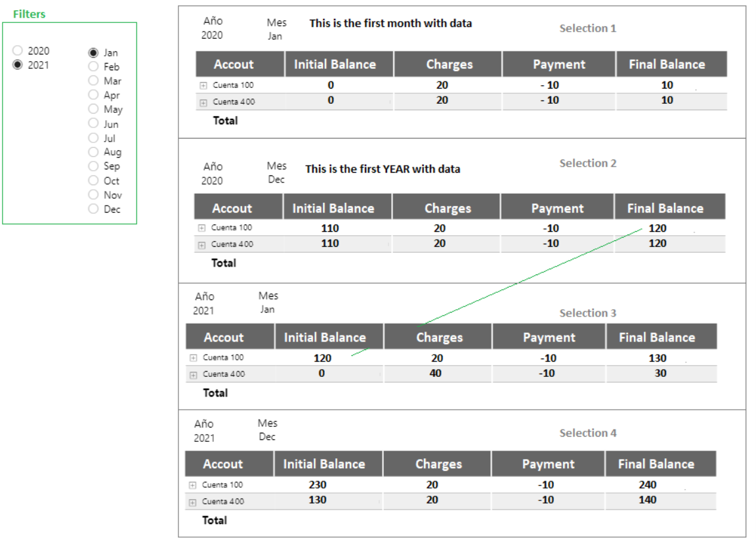Screen dimensions: 756x545
Task: Choose Aug in the month filter
Action: (94, 152)
